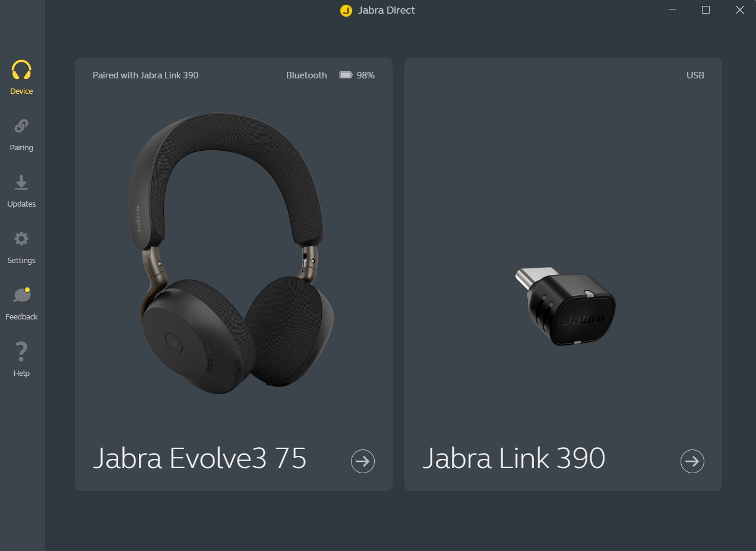The image size is (756, 551).
Task: Click the Bluetooth connection label
Action: click(x=306, y=75)
